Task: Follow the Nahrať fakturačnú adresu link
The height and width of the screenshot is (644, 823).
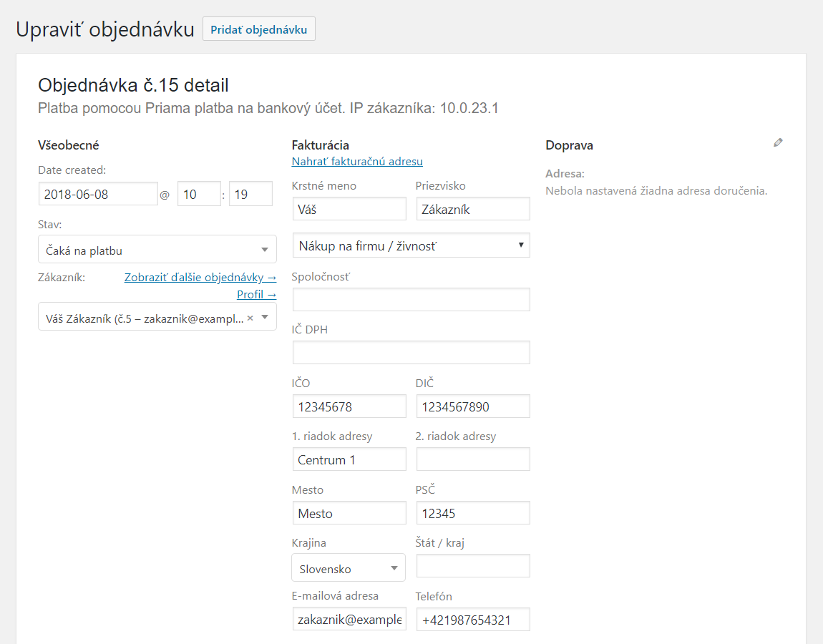Action: point(357,162)
